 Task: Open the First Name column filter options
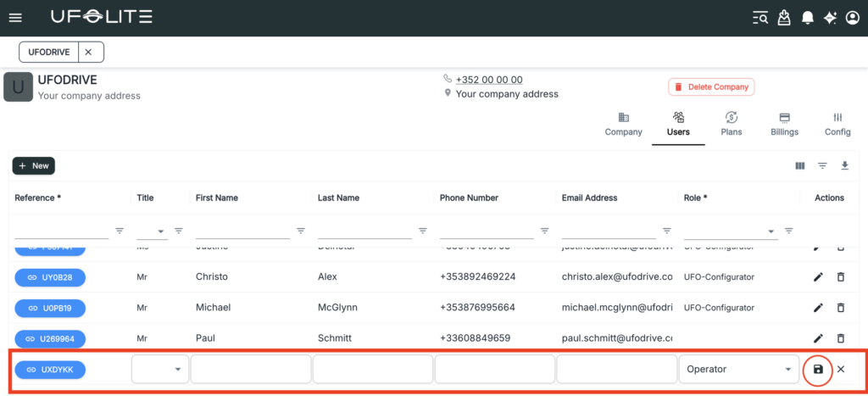[301, 231]
